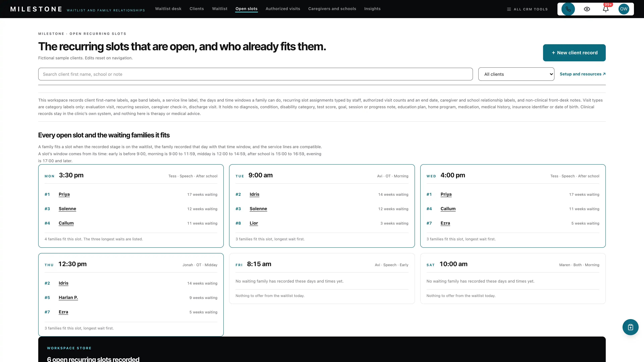This screenshot has width=644, height=362.
Task: Click the floating clipboard add button
Action: pos(630,327)
